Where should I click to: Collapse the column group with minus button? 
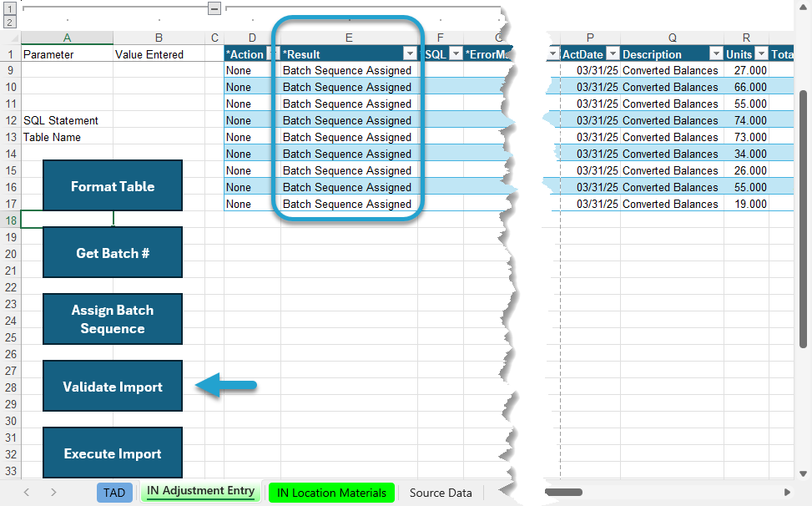[214, 8]
